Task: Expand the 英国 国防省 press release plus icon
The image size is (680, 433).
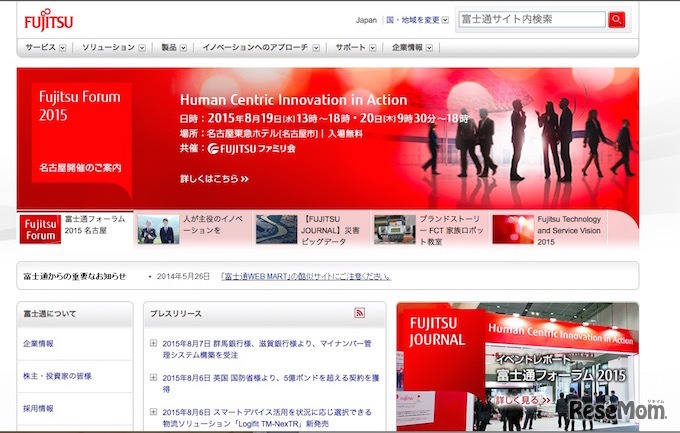Action: coord(153,377)
